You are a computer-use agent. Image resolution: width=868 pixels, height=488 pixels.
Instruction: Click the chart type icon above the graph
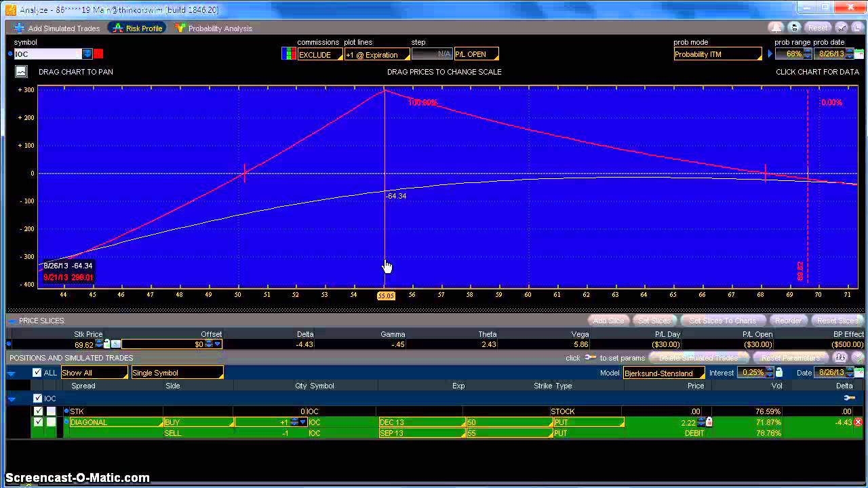coord(21,71)
